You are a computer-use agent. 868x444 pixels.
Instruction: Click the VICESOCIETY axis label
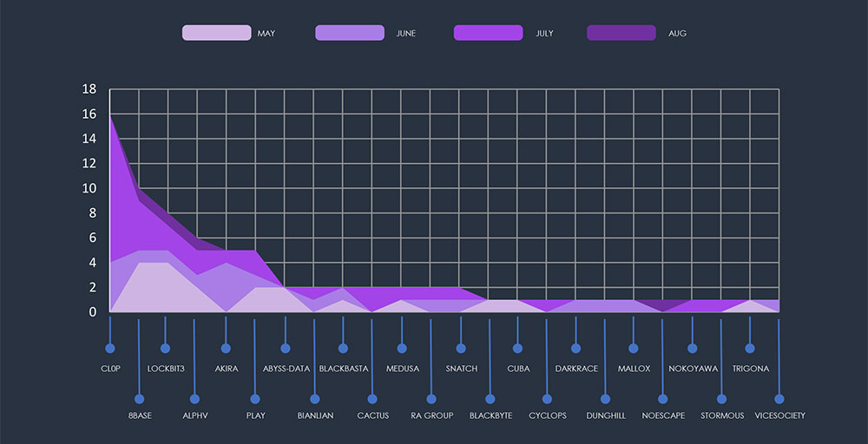click(x=780, y=415)
